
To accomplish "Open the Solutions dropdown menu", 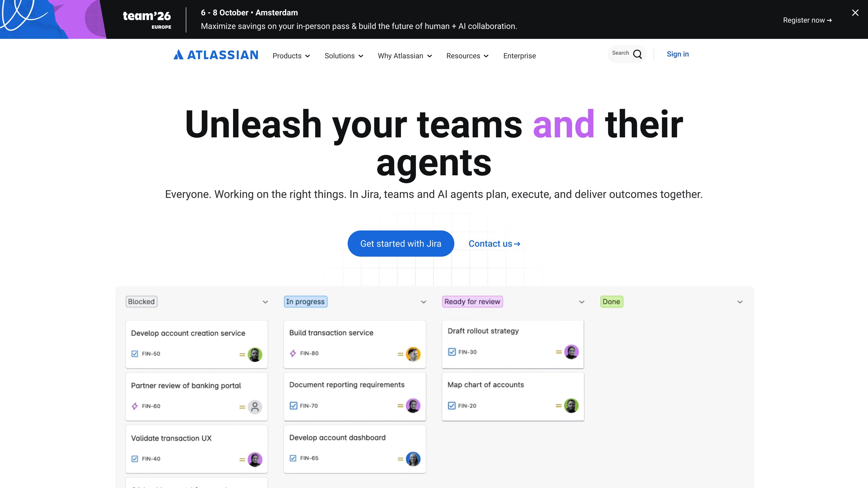I will coord(344,56).
